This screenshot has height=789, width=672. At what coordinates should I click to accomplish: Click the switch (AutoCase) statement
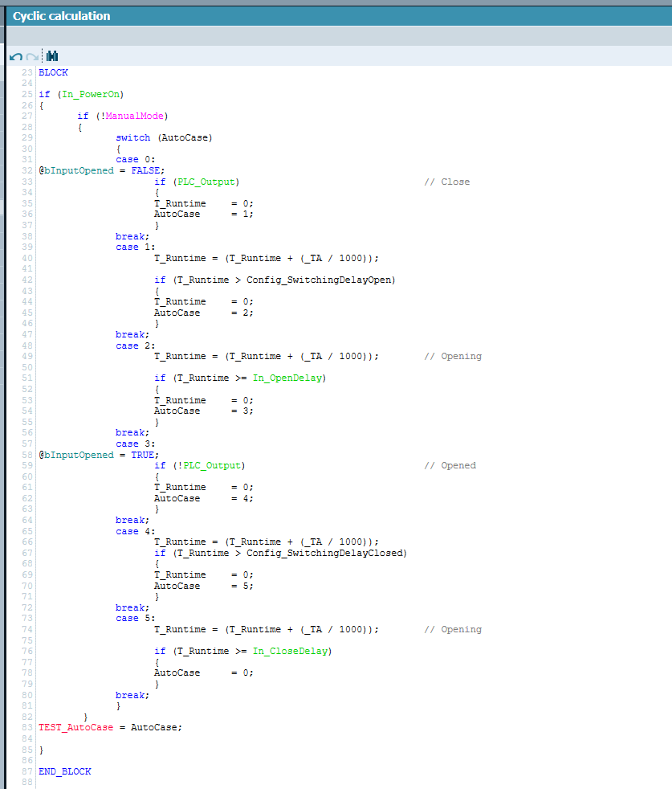[164, 137]
